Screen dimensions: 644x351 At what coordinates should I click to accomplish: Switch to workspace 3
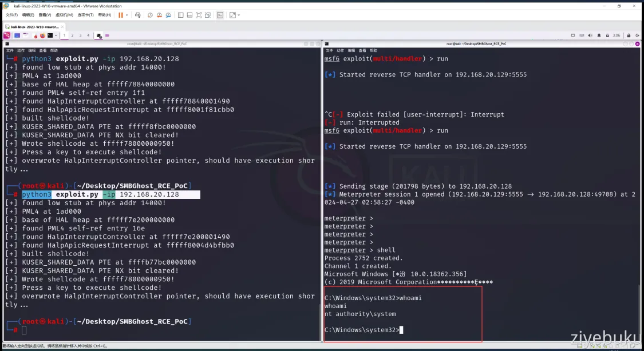81,35
